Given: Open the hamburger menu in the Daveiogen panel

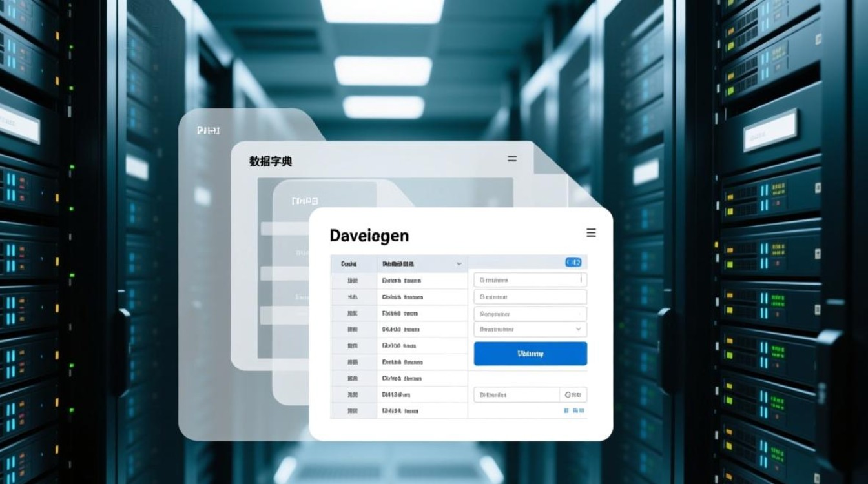Looking at the screenshot, I should point(590,233).
